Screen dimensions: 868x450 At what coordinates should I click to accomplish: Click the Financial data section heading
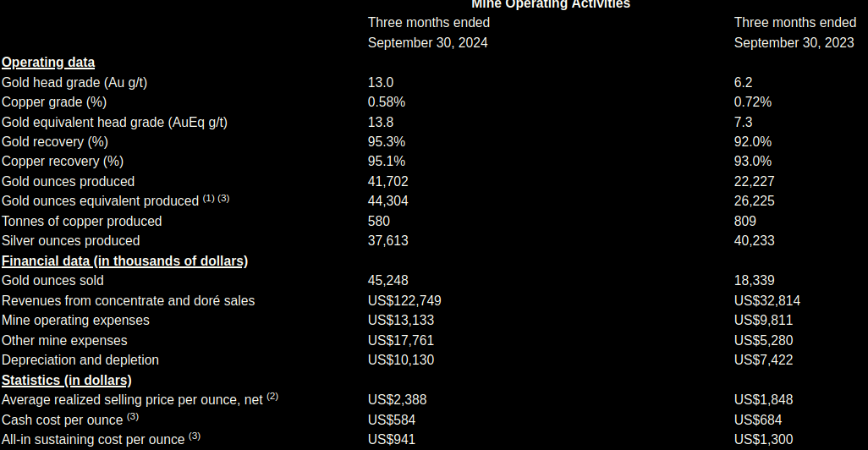[x=124, y=261]
